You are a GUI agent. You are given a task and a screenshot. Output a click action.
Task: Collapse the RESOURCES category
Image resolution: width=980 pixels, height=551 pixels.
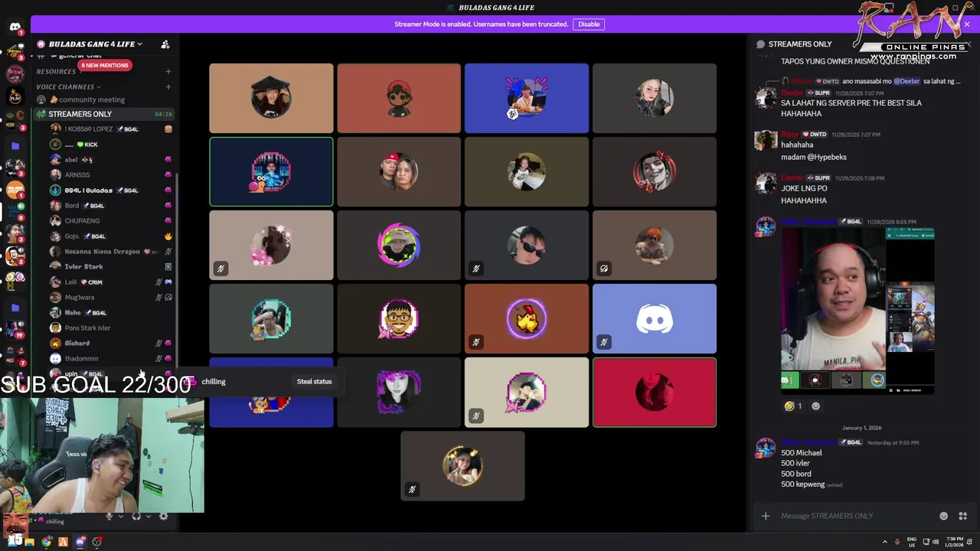[57, 71]
